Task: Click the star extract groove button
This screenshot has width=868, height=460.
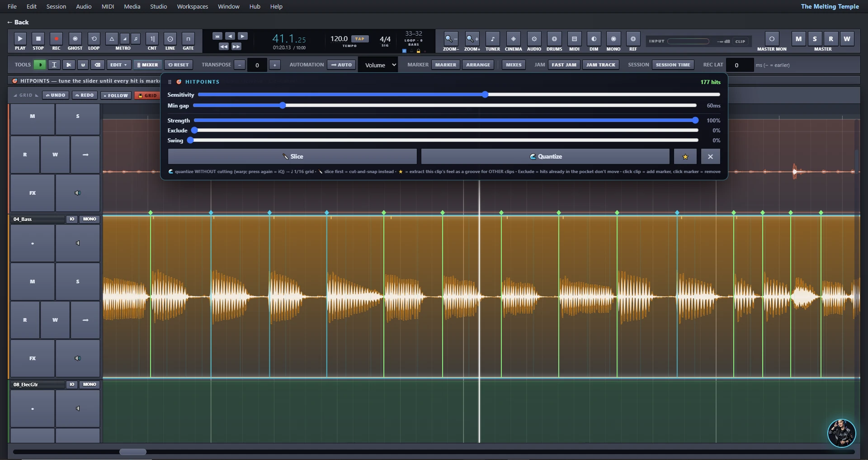Action: pyautogui.click(x=685, y=156)
